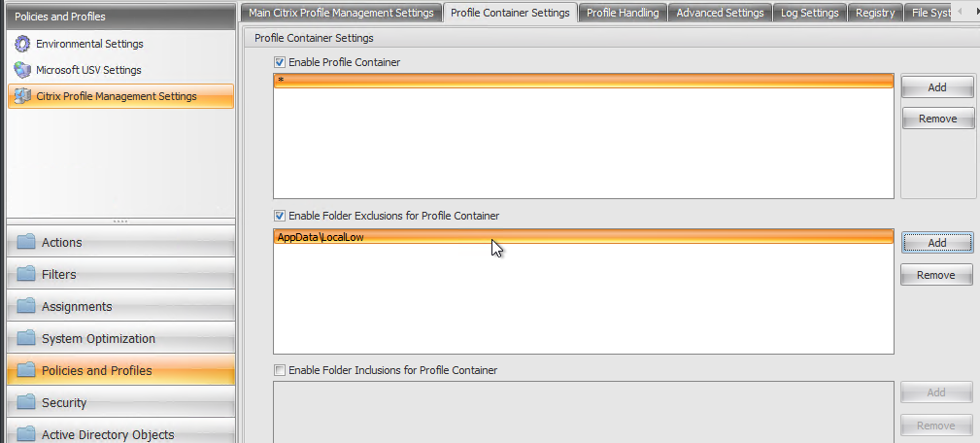Open the Profile Handling tab
Image resolution: width=980 pixels, height=443 pixels.
(623, 13)
